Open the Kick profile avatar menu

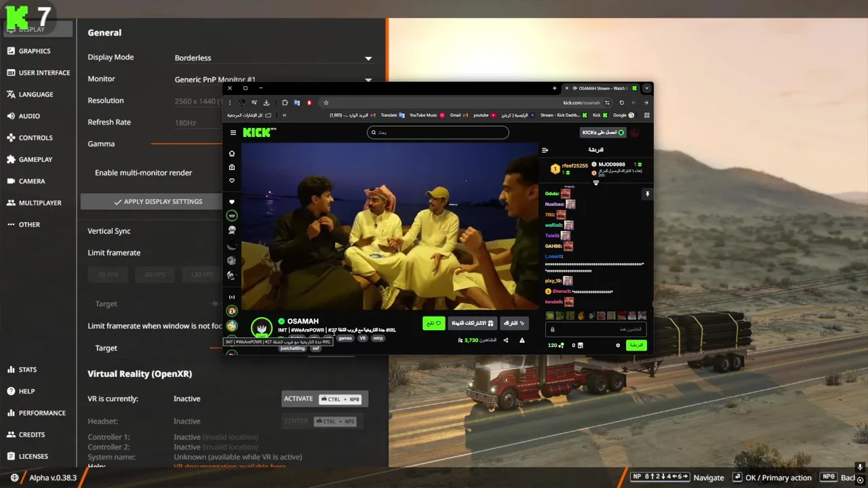pyautogui.click(x=635, y=133)
